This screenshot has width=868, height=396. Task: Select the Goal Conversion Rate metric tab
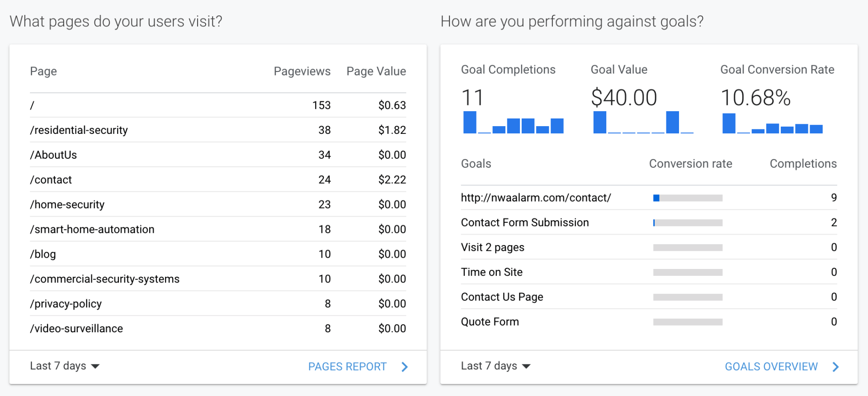click(x=777, y=70)
